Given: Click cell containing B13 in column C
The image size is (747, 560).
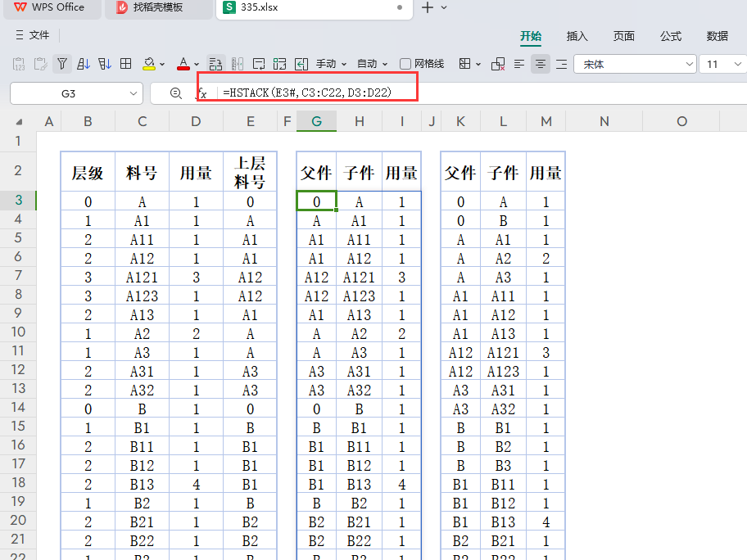Looking at the screenshot, I should pyautogui.click(x=142, y=485).
